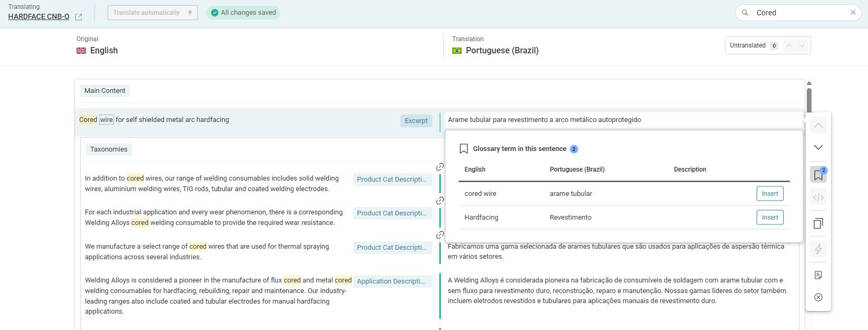Viewport: 868px width, 330px height.
Task: Click the circled X clear translation icon
Action: pos(818,297)
